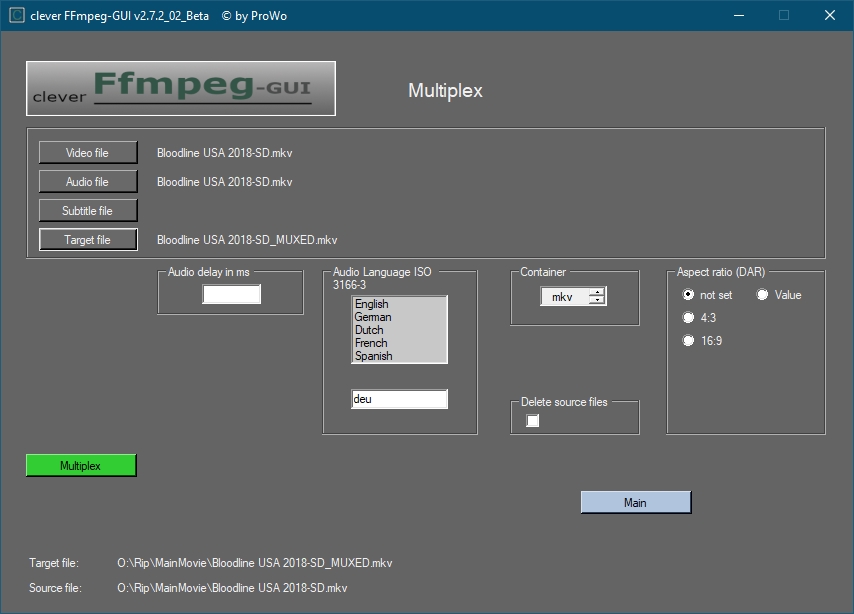Screen dimensions: 854x614
Task: Click the app icon in title bar
Action: [17, 15]
